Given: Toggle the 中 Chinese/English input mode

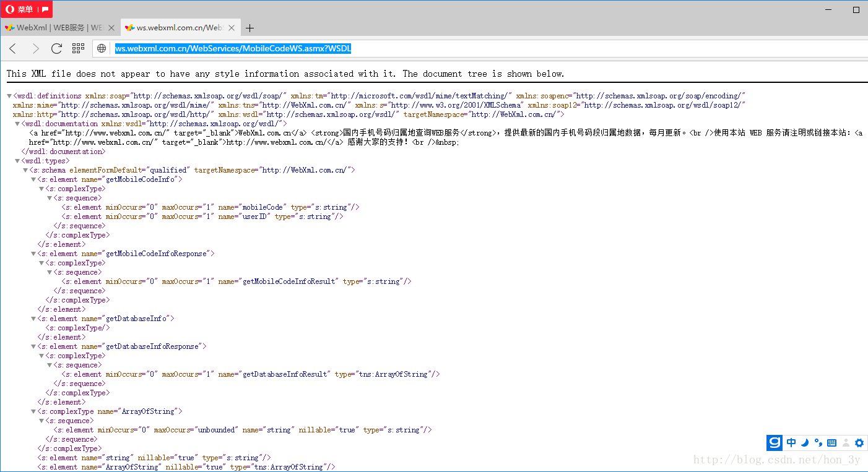Looking at the screenshot, I should [791, 443].
